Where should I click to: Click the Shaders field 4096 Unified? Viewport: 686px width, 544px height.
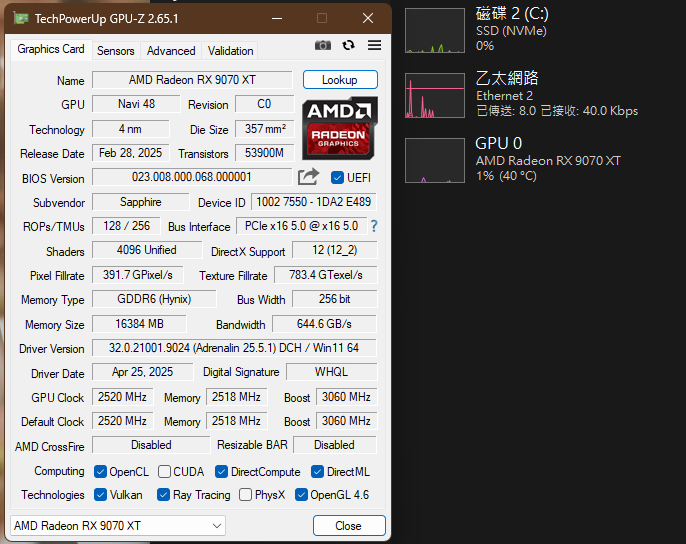pos(147,250)
